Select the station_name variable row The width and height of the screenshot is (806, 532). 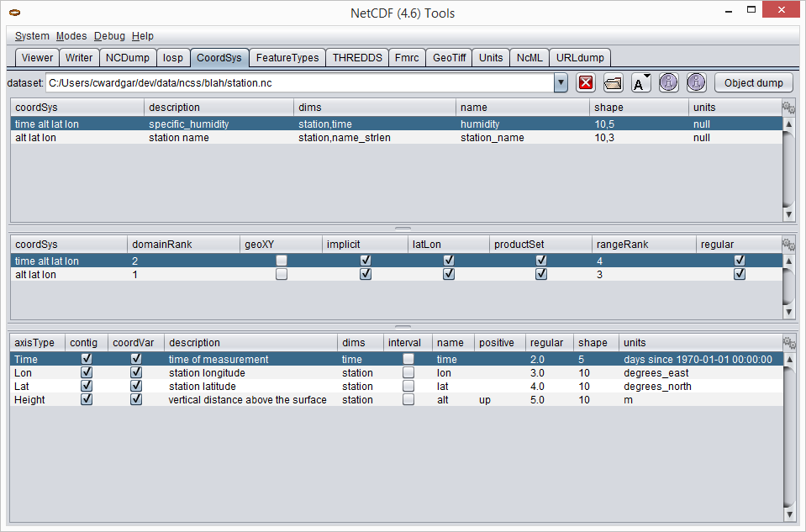tap(336, 138)
